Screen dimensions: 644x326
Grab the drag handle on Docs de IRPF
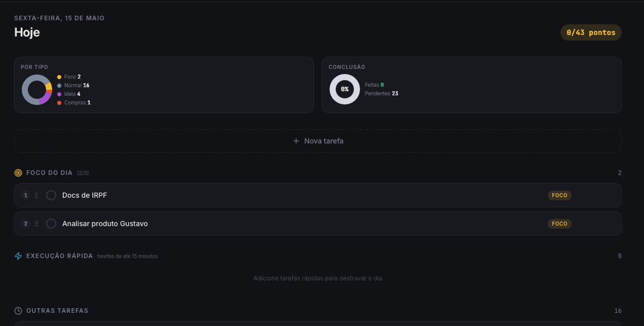coord(36,195)
